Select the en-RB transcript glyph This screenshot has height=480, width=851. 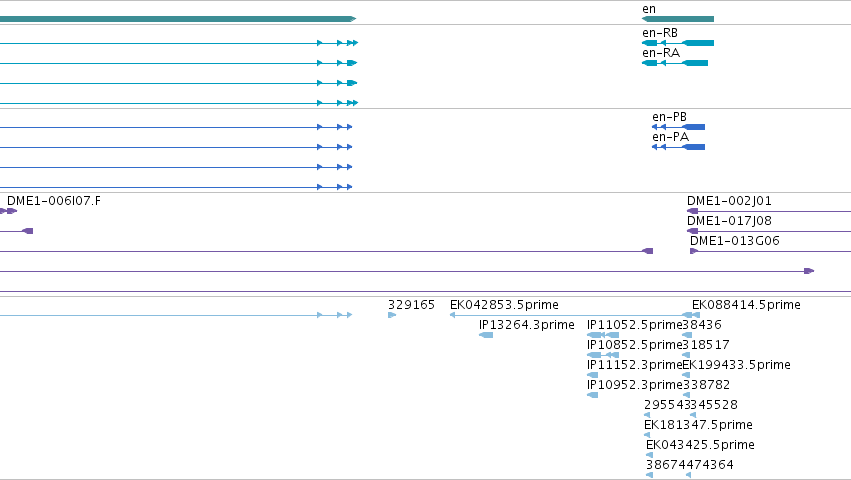click(x=678, y=43)
